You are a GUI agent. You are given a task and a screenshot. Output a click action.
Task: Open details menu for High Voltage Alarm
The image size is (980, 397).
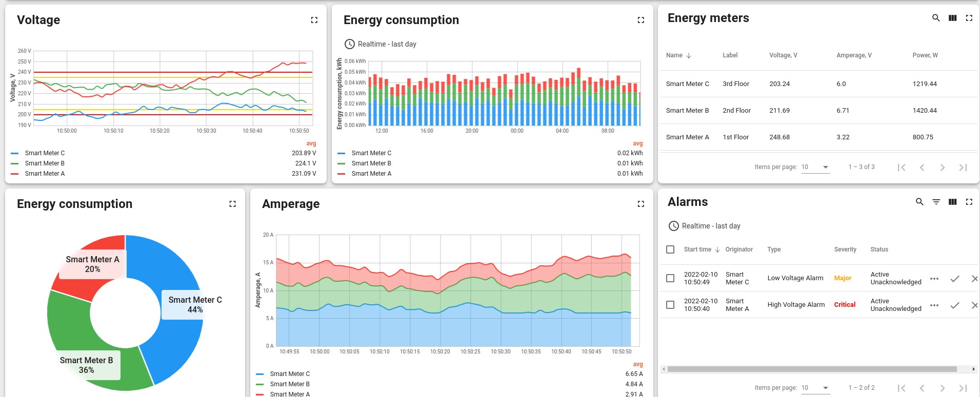tap(934, 305)
